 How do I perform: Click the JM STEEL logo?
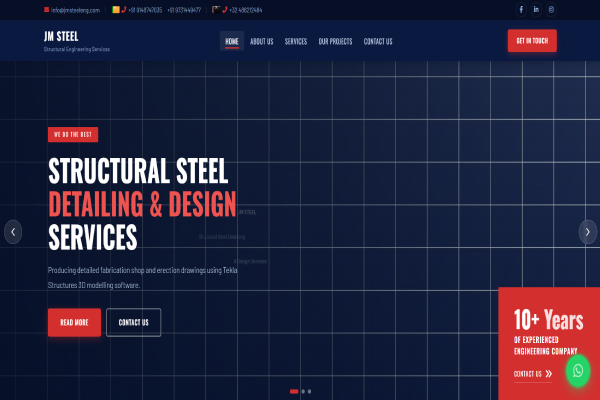(x=61, y=36)
